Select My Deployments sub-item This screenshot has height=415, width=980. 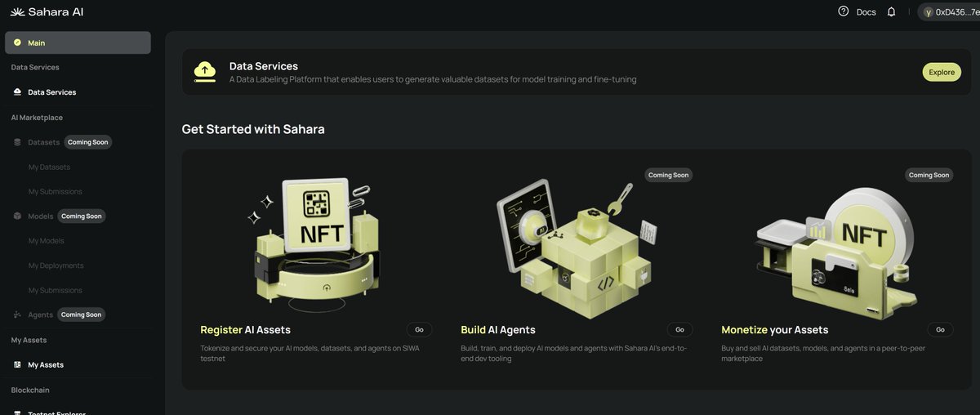(x=56, y=266)
